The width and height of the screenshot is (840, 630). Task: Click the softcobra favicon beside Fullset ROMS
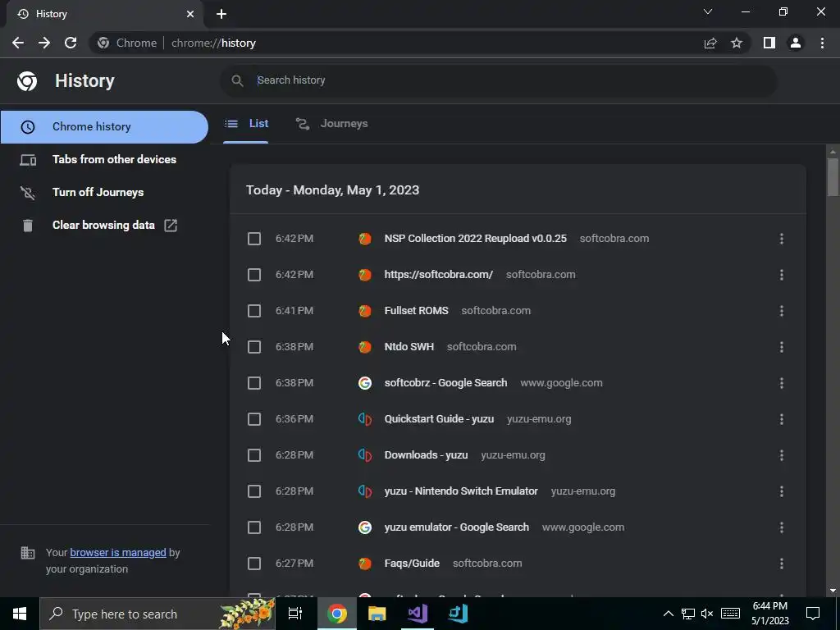pyautogui.click(x=365, y=311)
